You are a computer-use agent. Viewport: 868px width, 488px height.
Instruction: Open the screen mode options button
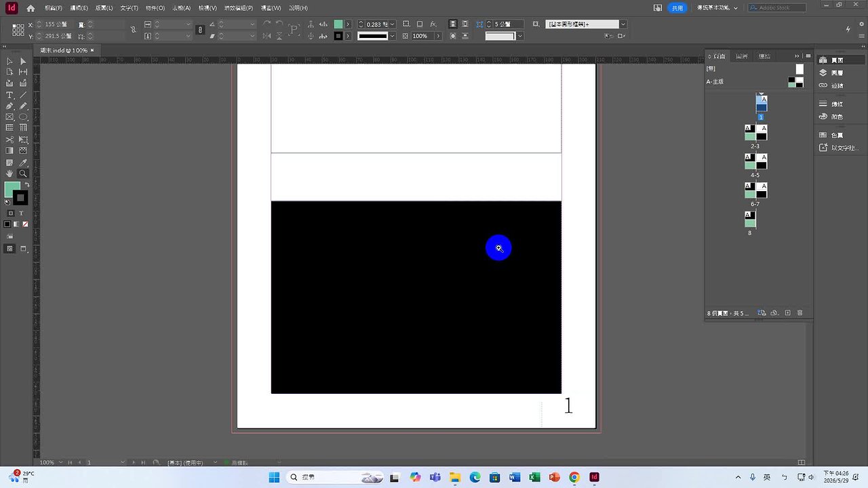pos(23,249)
